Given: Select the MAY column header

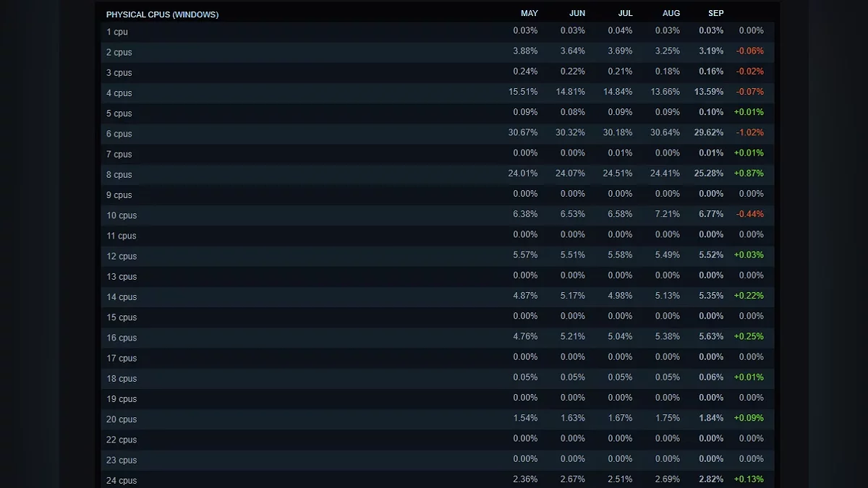Looking at the screenshot, I should click(x=529, y=14).
